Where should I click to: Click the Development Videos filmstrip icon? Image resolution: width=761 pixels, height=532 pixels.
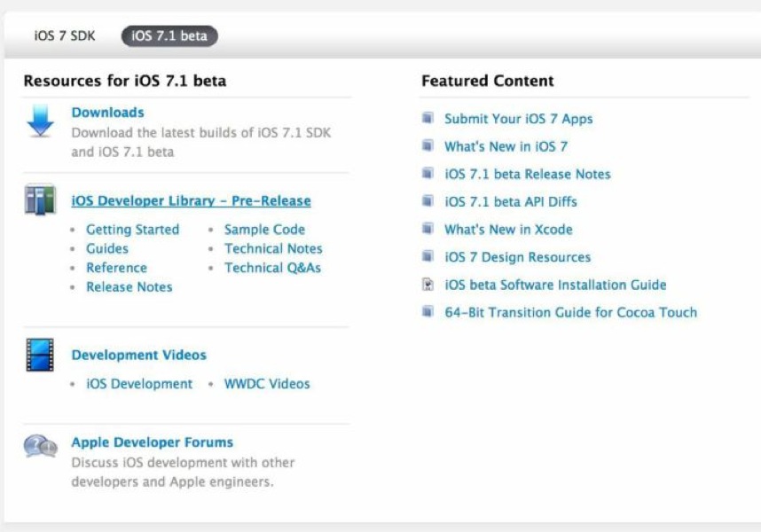40,355
